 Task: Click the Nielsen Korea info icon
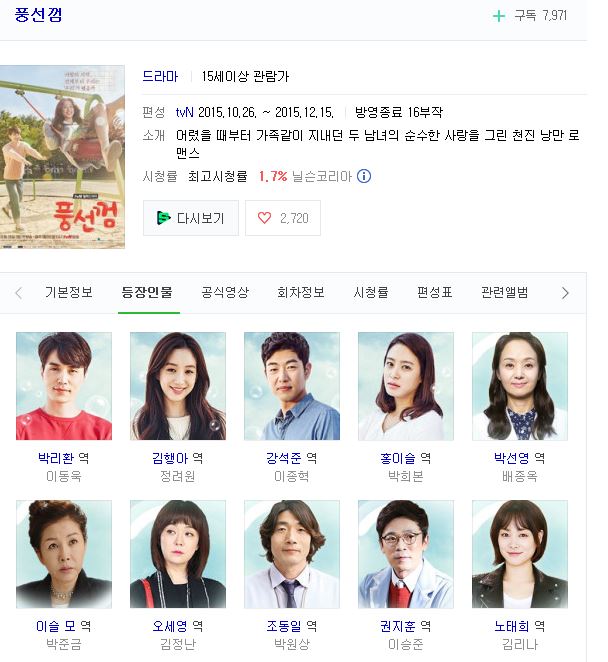point(364,176)
